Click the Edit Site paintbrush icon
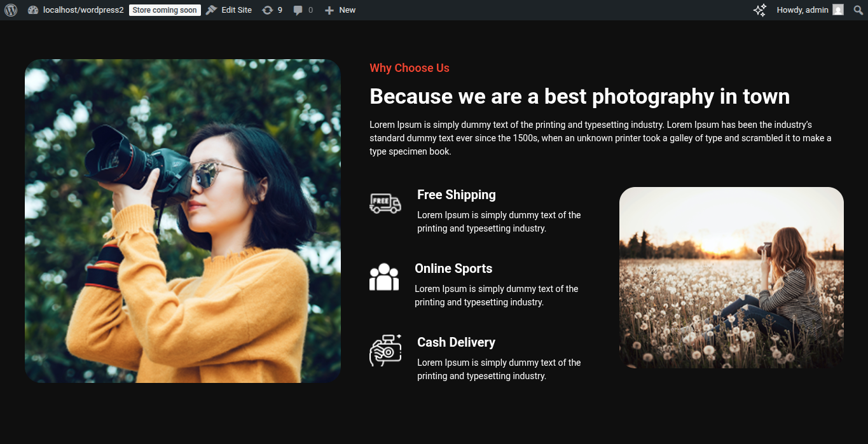The height and width of the screenshot is (444, 868). [211, 10]
